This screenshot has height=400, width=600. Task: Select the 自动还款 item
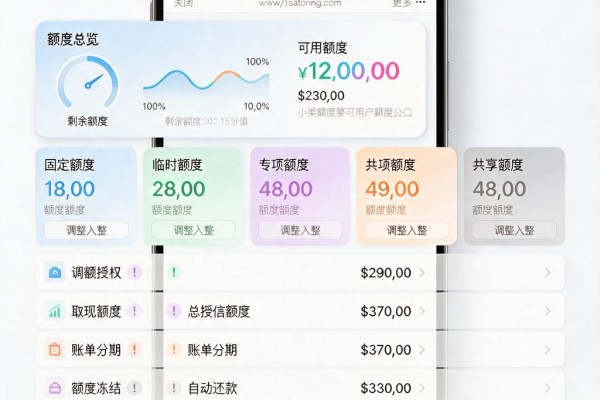click(x=213, y=388)
